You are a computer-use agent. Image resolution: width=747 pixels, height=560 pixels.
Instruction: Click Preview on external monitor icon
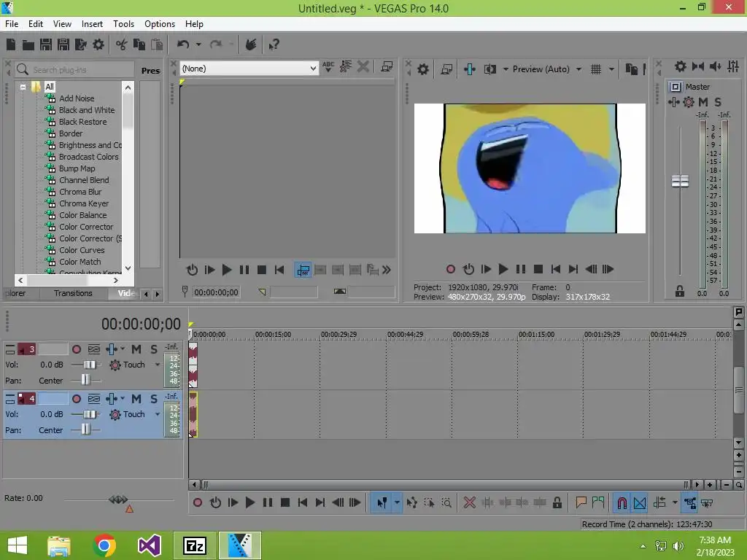[446, 69]
